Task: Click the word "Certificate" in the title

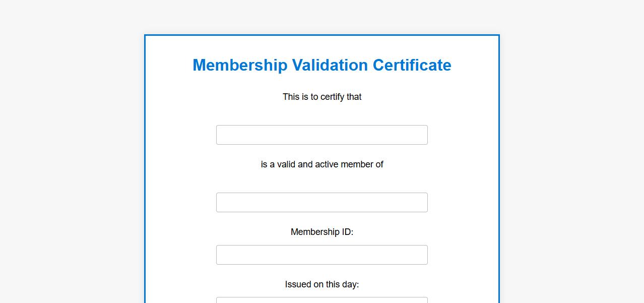Action: pos(412,65)
